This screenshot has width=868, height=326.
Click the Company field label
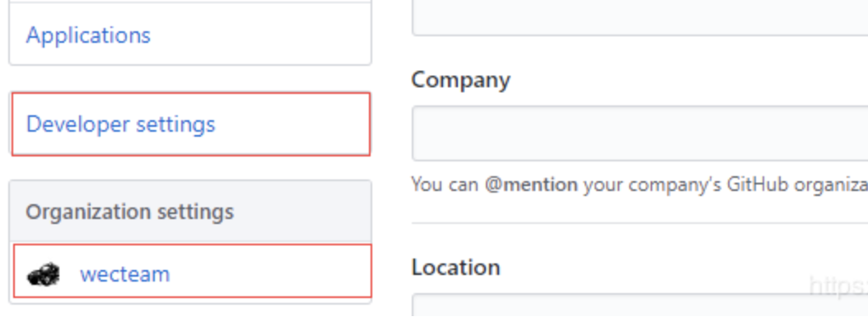(460, 80)
